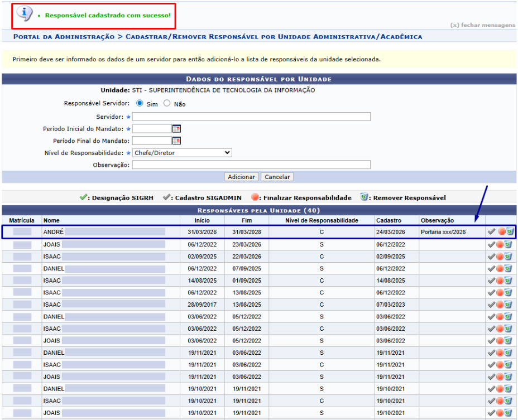Select 'Não' for Responsável Servidor
The height and width of the screenshot is (420, 518).
[167, 104]
